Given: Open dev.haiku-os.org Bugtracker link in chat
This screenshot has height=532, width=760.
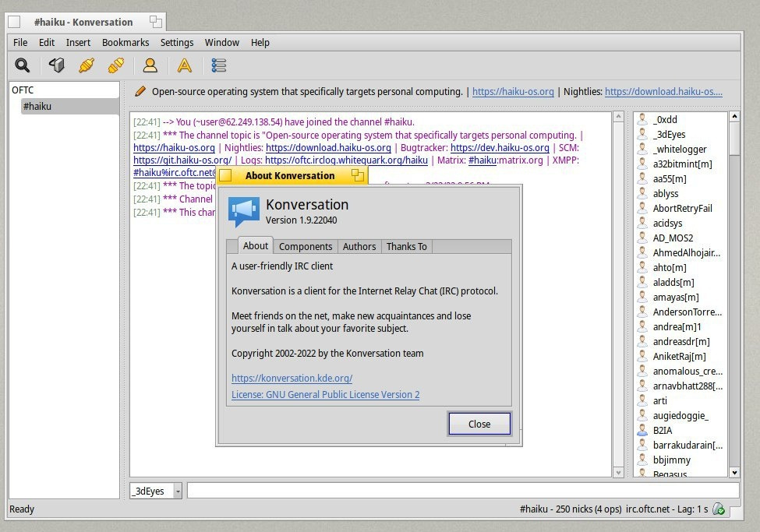Looking at the screenshot, I should click(x=500, y=147).
